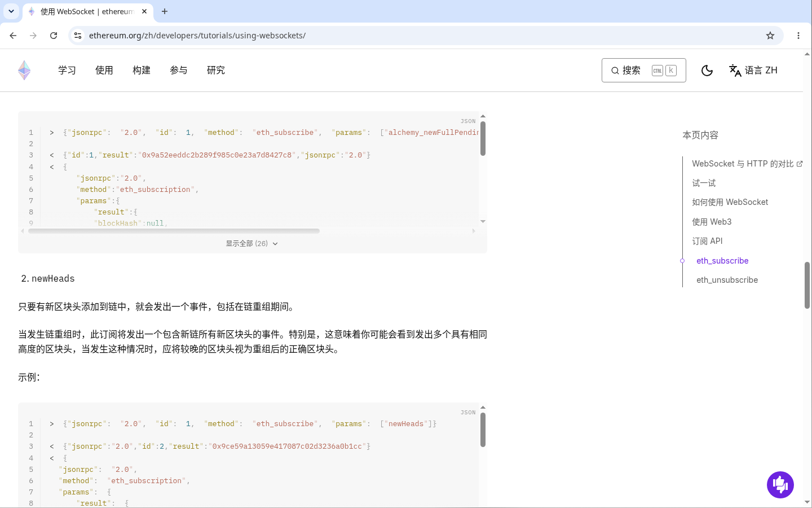Open the 参与 navigation menu
The height and width of the screenshot is (508, 812).
coord(179,71)
